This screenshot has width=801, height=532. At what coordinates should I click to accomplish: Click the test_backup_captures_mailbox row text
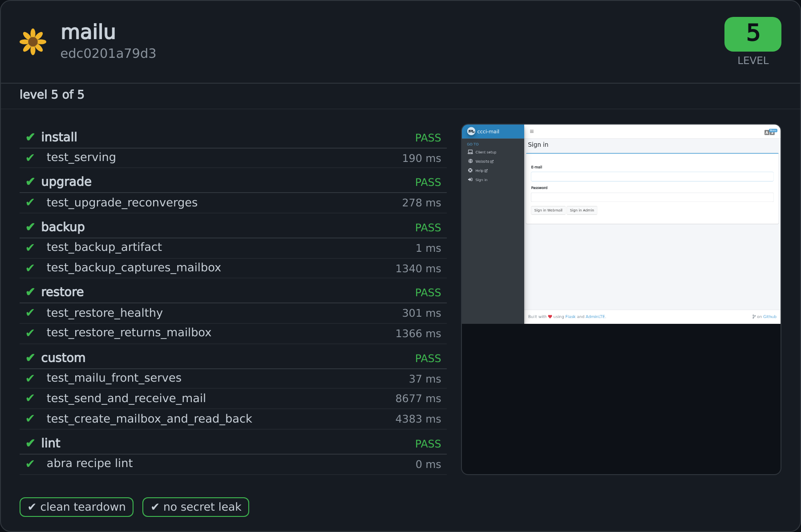[133, 268]
